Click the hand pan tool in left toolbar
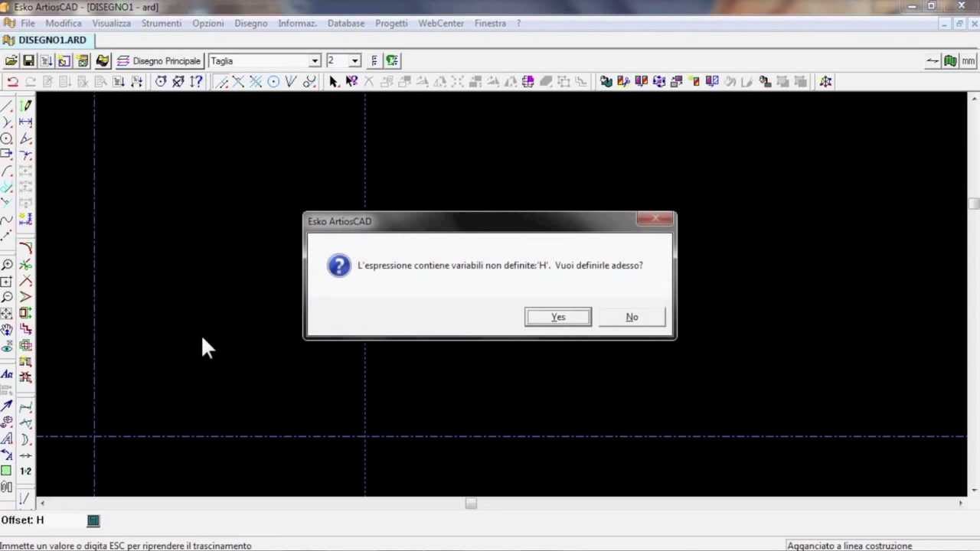Screen dimensions: 980x551 pos(7,330)
